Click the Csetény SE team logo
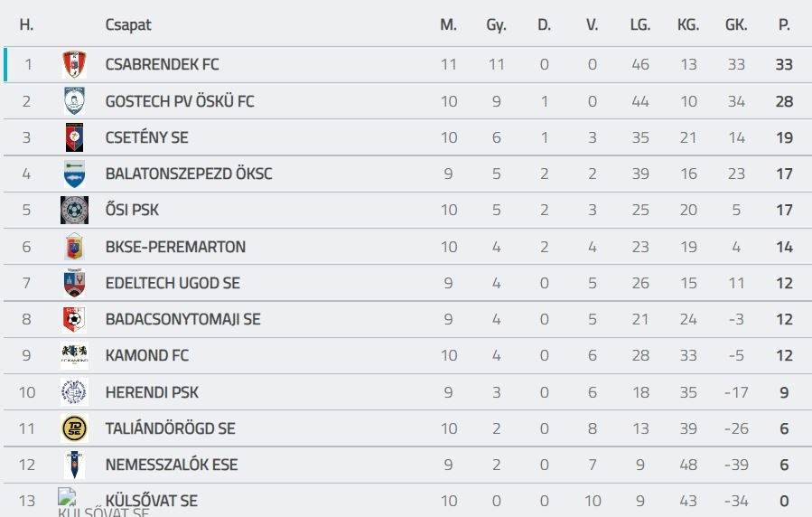812x517 pixels. tap(74, 137)
